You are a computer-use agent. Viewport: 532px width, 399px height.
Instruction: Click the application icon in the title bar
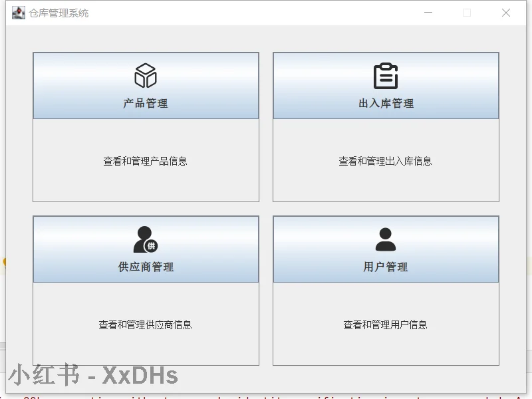pos(18,12)
